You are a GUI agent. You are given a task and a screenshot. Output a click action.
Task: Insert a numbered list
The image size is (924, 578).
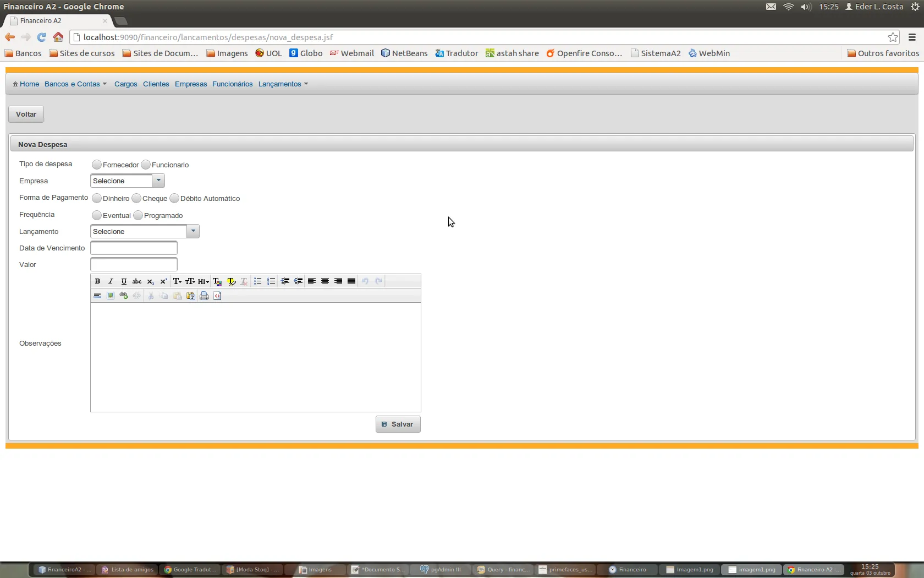pos(271,281)
